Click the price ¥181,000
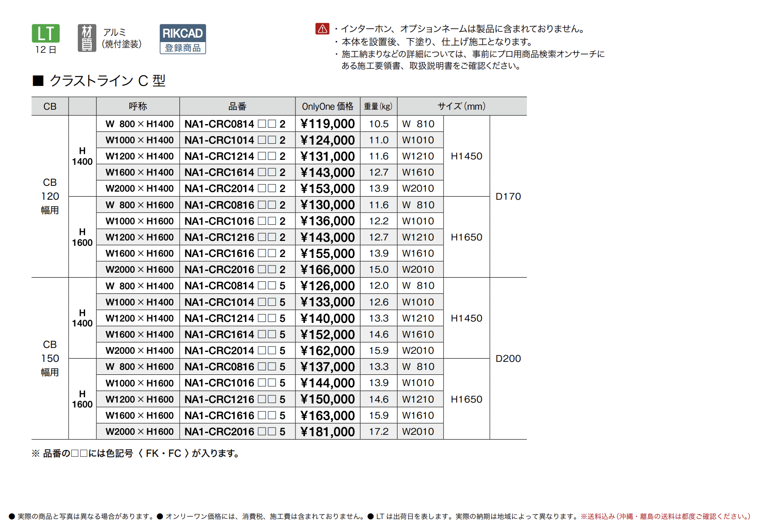The image size is (762, 532). [328, 432]
